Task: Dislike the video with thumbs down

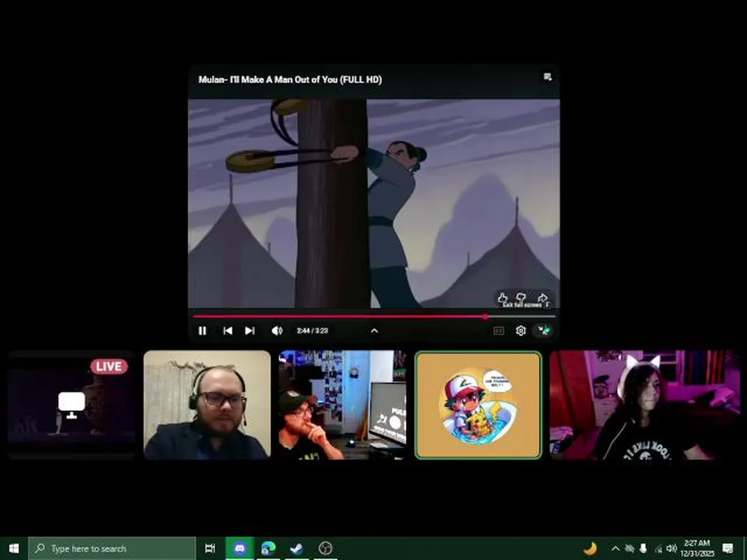Action: [521, 298]
